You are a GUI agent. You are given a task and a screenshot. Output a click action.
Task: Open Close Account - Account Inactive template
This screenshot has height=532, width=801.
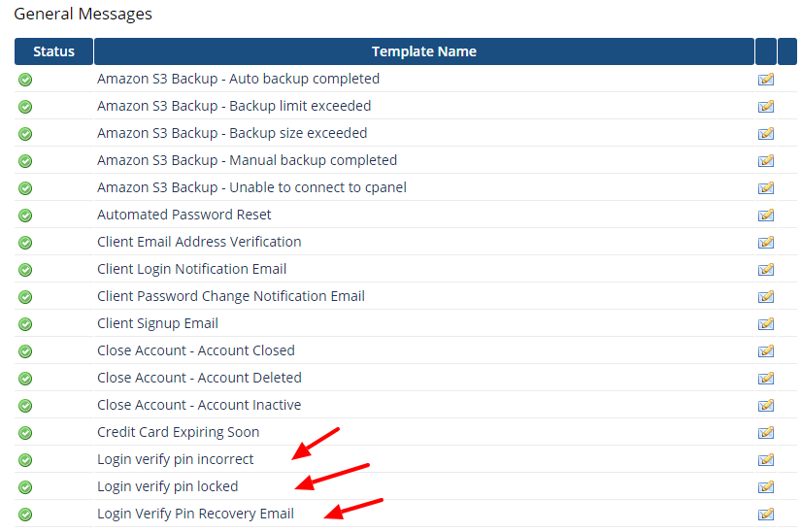coord(199,405)
